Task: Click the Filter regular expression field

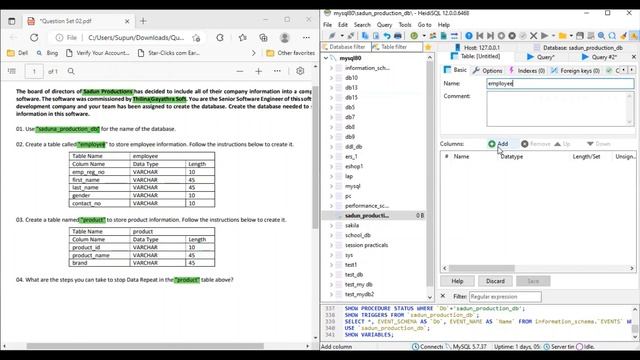Action: [505, 296]
